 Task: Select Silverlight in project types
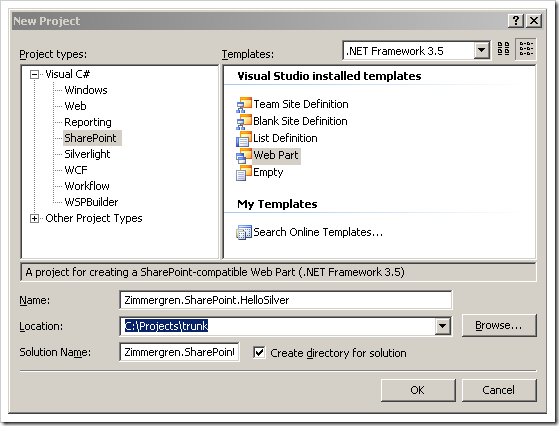pos(87,154)
